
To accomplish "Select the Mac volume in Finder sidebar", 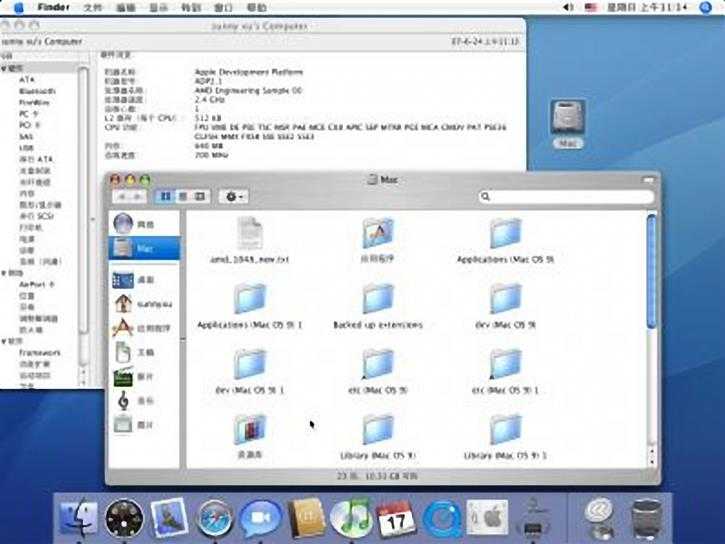I will click(x=144, y=249).
